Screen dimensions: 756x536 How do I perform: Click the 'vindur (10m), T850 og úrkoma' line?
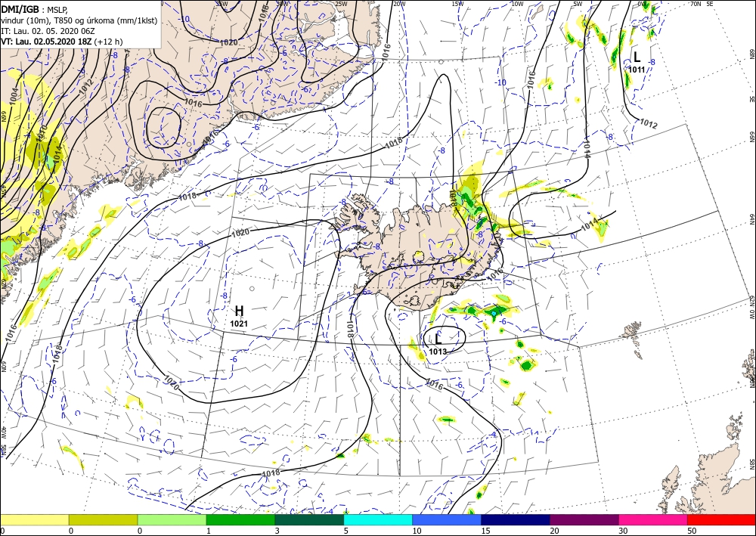tap(79, 20)
